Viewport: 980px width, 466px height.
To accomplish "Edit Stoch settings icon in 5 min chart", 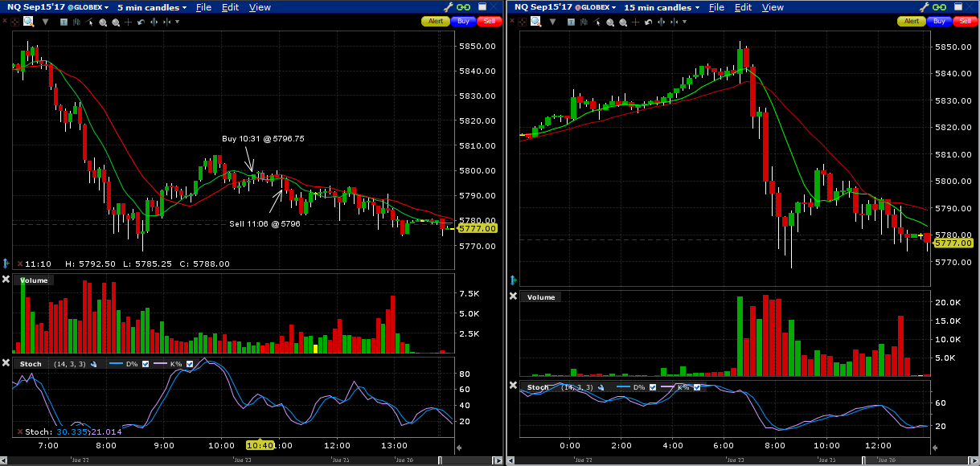I will pos(93,364).
